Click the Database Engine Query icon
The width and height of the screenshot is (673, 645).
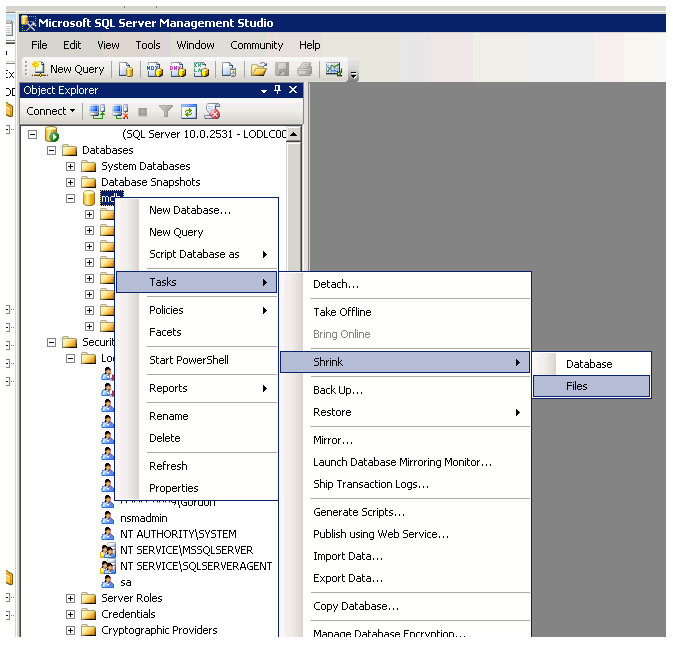pyautogui.click(x=126, y=69)
